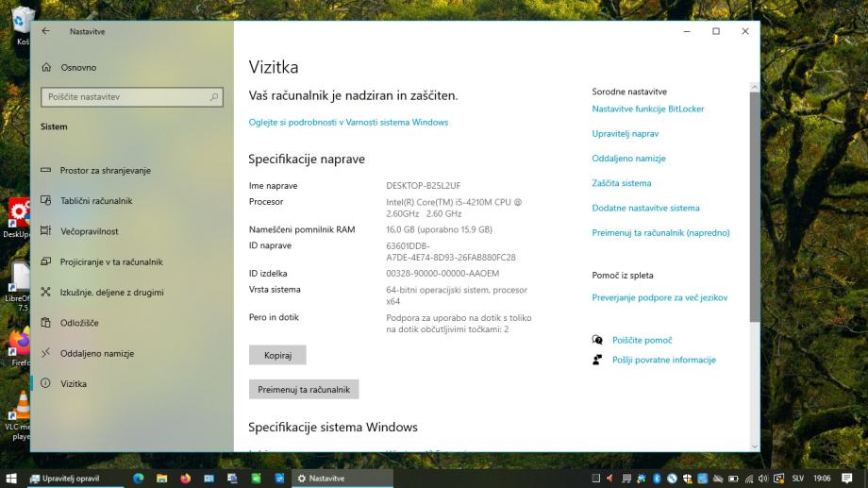Open Projiciranje v ta računalnik
The image size is (868, 488).
[x=102, y=262]
